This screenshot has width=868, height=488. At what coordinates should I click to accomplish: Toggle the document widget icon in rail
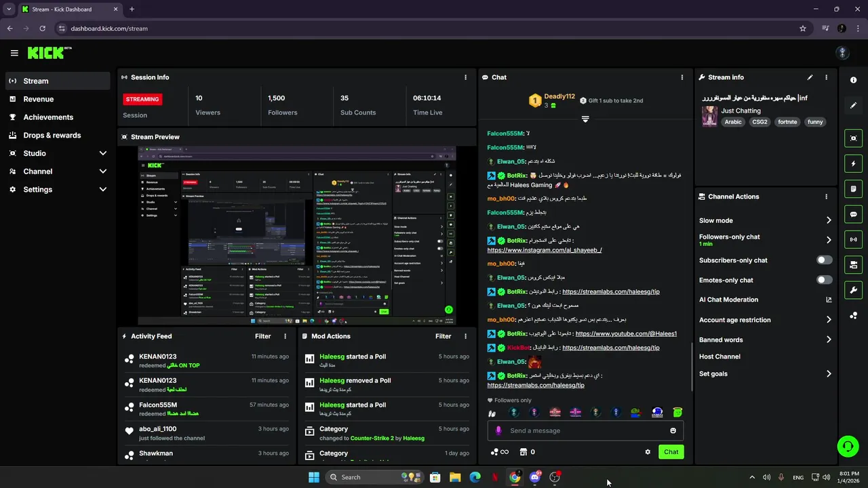point(853,188)
